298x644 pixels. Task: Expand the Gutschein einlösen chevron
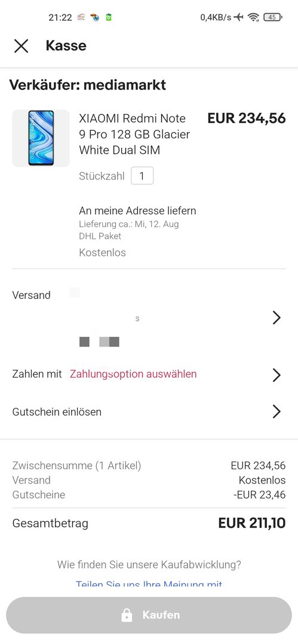277,411
